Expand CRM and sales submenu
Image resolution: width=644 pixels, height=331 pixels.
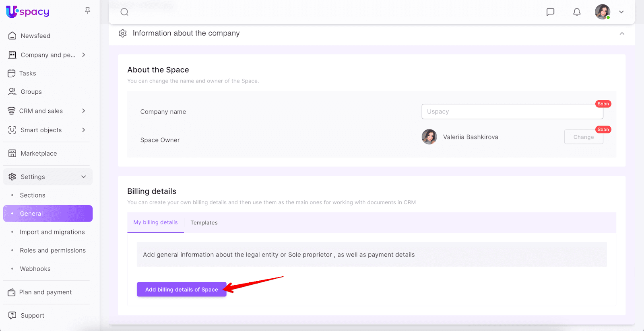(x=84, y=111)
